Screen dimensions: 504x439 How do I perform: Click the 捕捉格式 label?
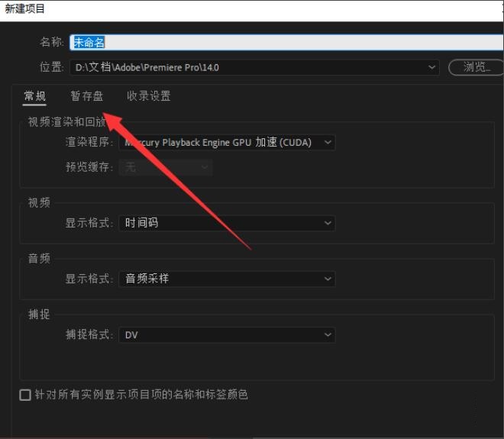(89, 334)
